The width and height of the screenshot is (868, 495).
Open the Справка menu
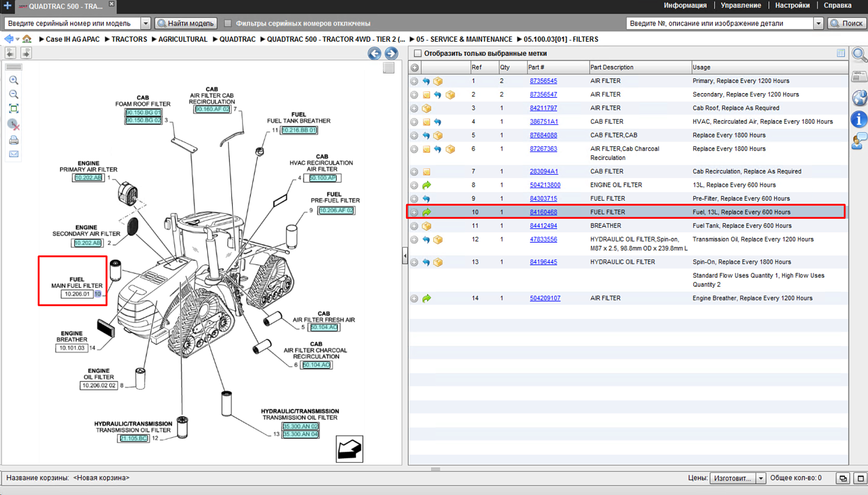(x=837, y=6)
